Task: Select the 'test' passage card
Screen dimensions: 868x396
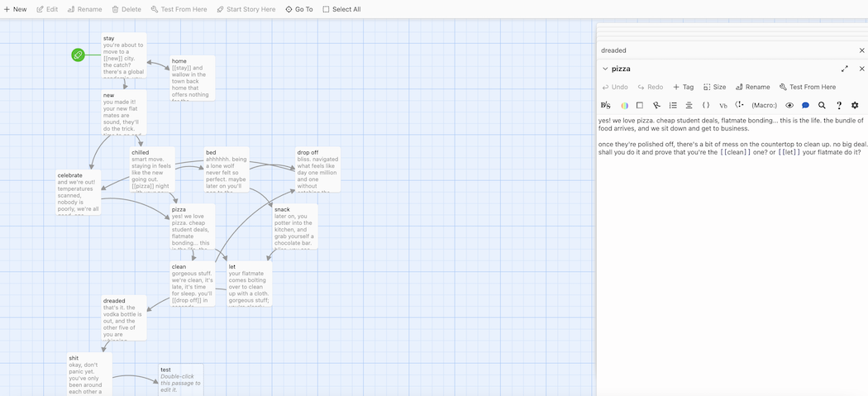Action: click(x=180, y=380)
